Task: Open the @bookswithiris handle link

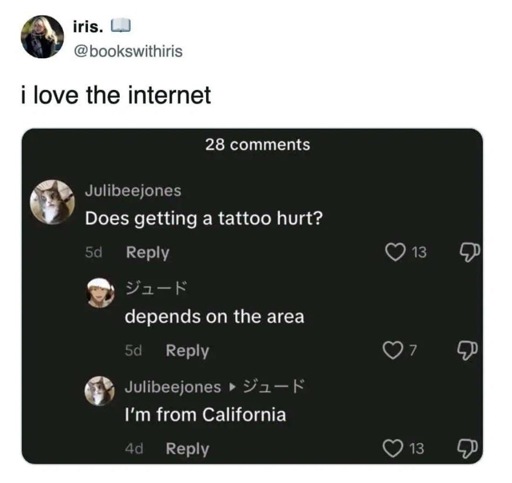Action: coord(128,51)
